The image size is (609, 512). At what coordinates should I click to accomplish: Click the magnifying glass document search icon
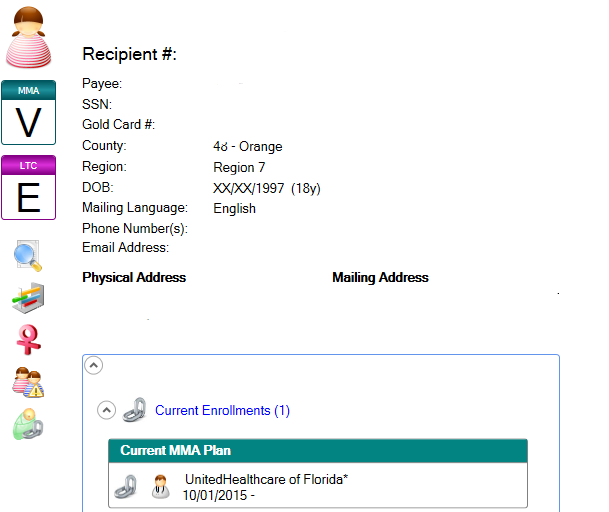[28, 256]
